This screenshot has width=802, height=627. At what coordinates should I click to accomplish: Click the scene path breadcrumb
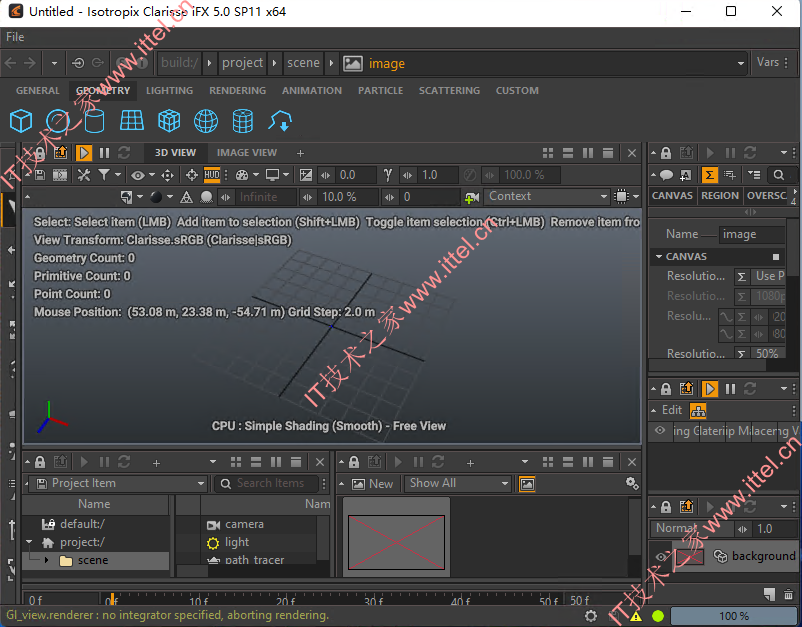[x=303, y=63]
